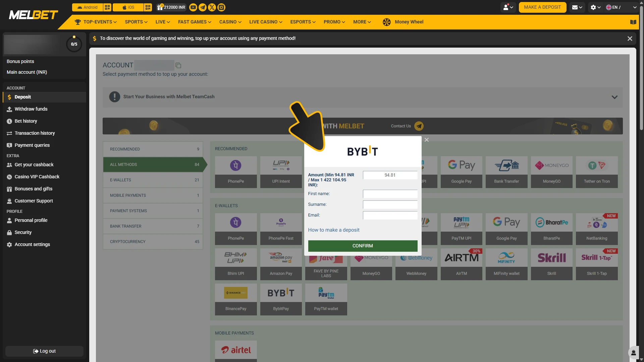Select the RECOMMENDED category tab

tap(153, 149)
